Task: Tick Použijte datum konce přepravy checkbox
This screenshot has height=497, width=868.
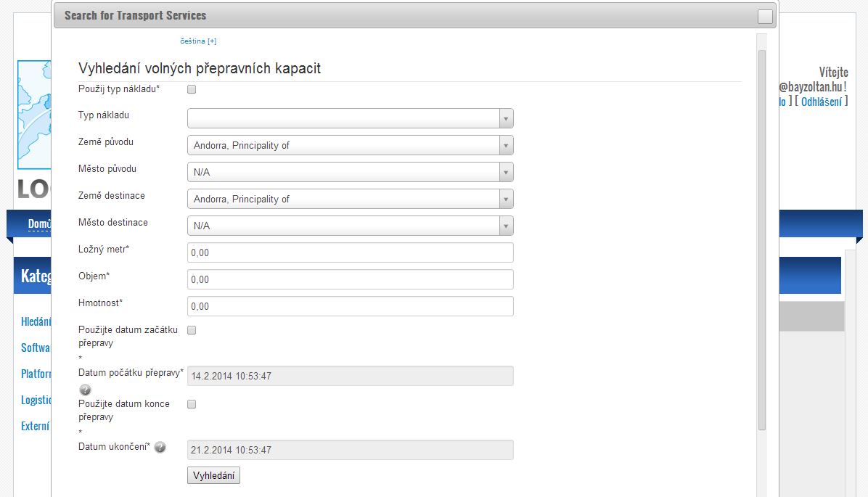Action: click(x=192, y=404)
